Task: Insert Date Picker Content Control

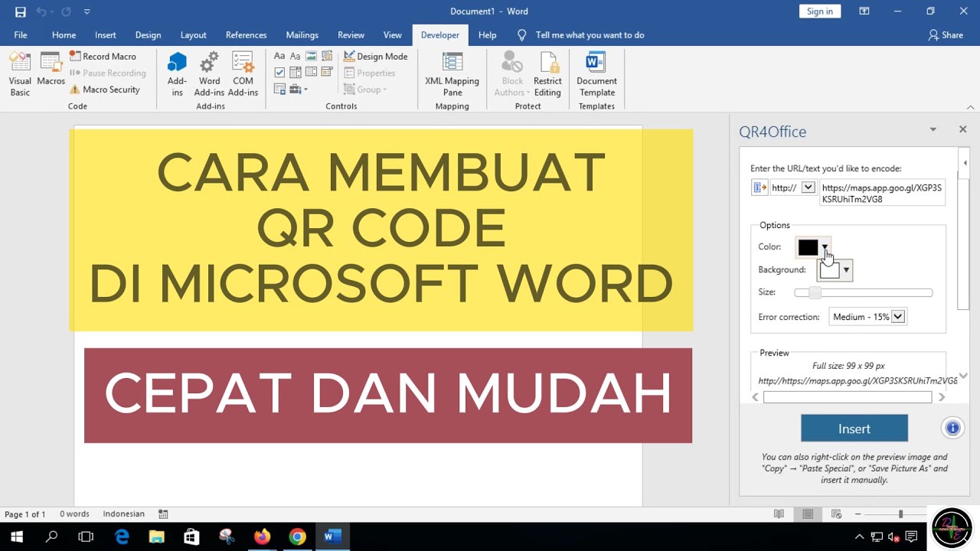Action: click(x=328, y=73)
